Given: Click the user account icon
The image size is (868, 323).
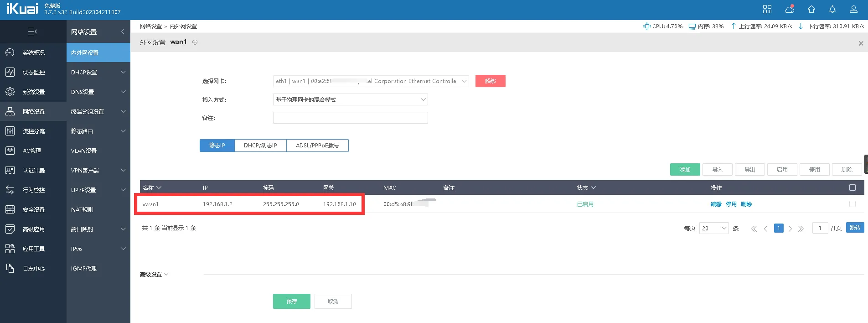Looking at the screenshot, I should tap(854, 9).
